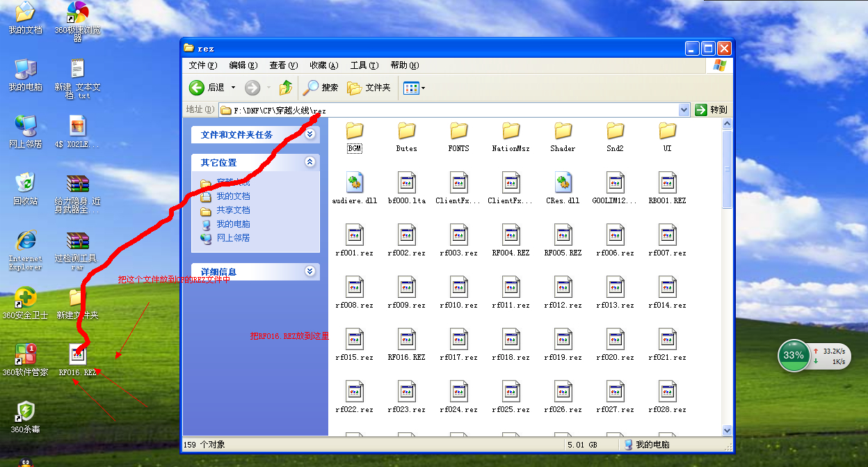Click the 转到 go button
This screenshot has height=467, width=868.
click(x=711, y=109)
